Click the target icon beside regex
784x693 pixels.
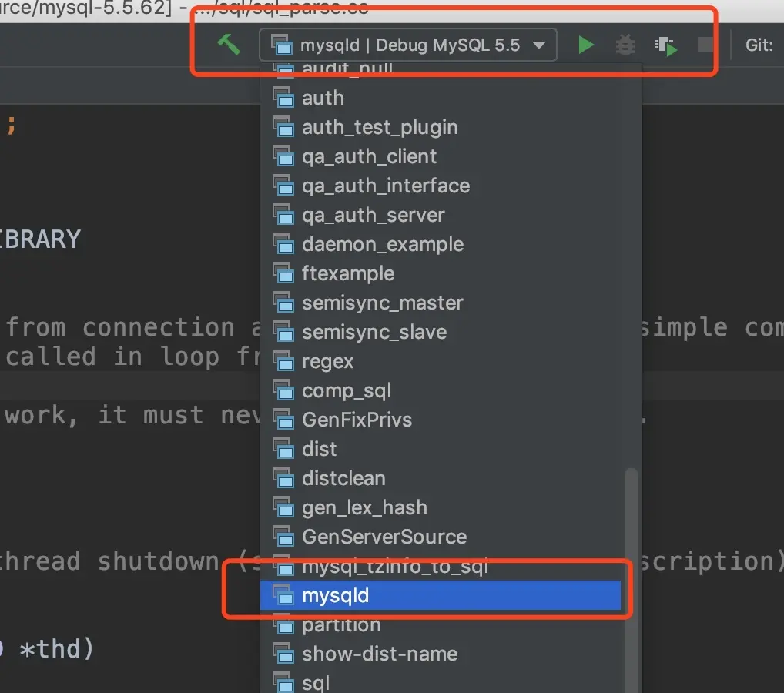point(283,361)
